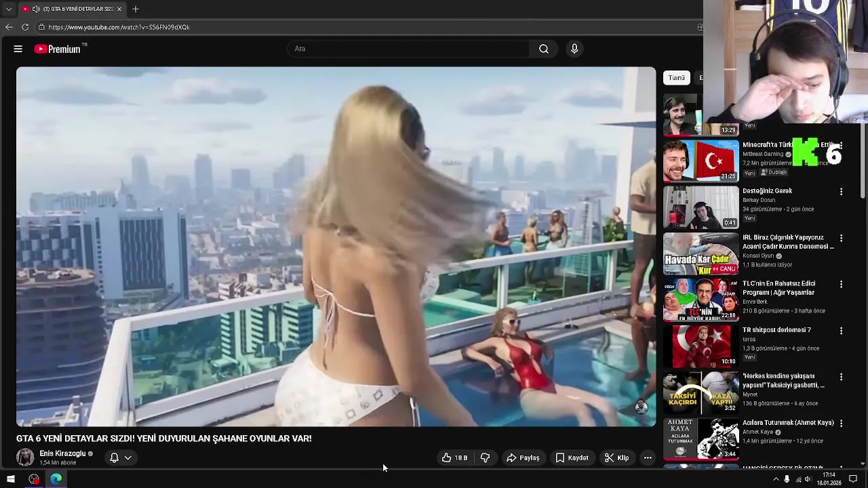Save video using Kaydet button
Viewport: 868px width, 488px height.
[x=572, y=458]
